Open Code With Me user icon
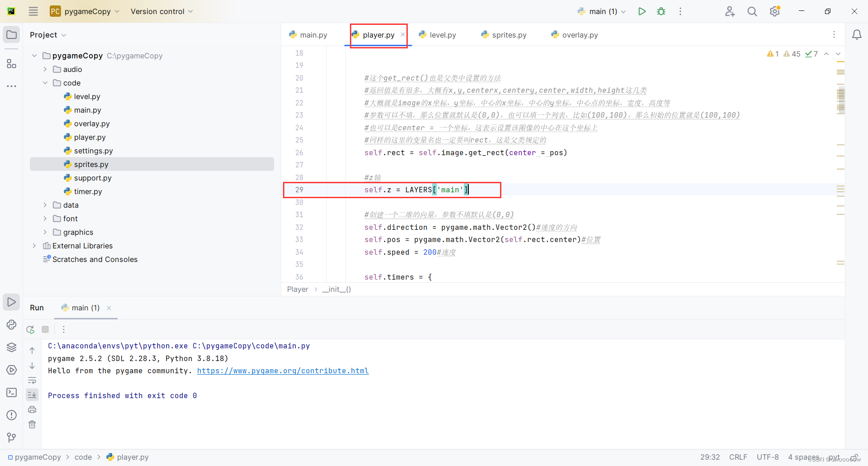 [x=730, y=11]
